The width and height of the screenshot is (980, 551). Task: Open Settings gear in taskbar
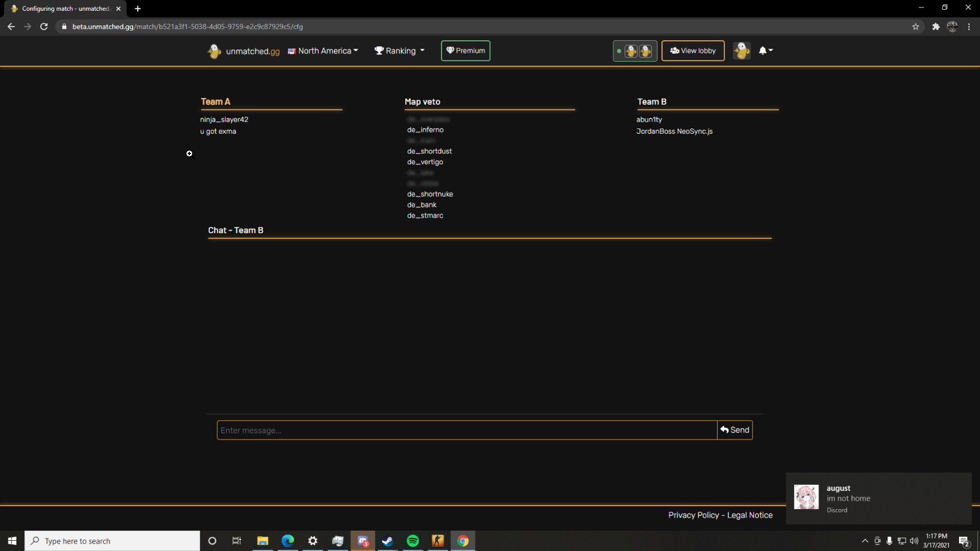312,541
